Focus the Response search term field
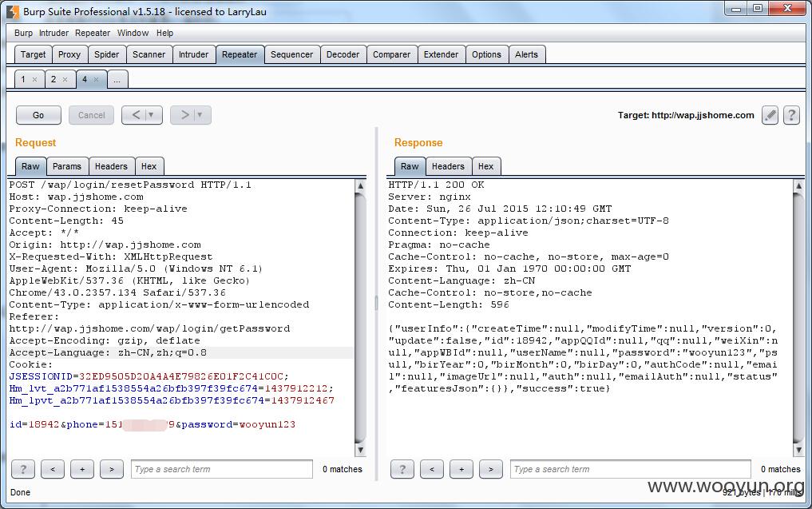The height and width of the screenshot is (509, 812). coord(631,469)
